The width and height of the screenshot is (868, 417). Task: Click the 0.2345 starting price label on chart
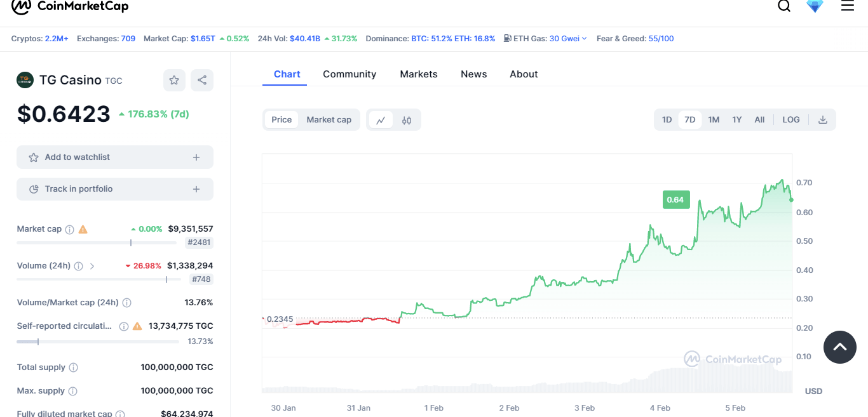280,319
